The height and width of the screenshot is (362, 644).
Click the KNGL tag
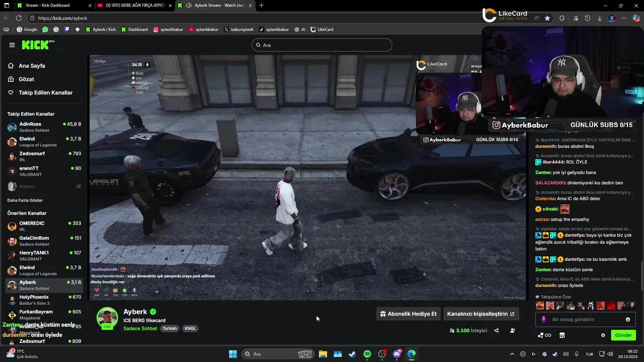(190, 328)
